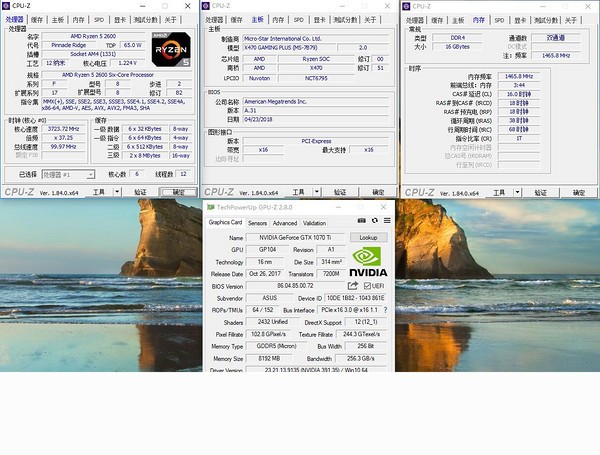600x455 pixels.
Task: Switch to 处理器 tab in mainboard window
Action: coord(214,20)
